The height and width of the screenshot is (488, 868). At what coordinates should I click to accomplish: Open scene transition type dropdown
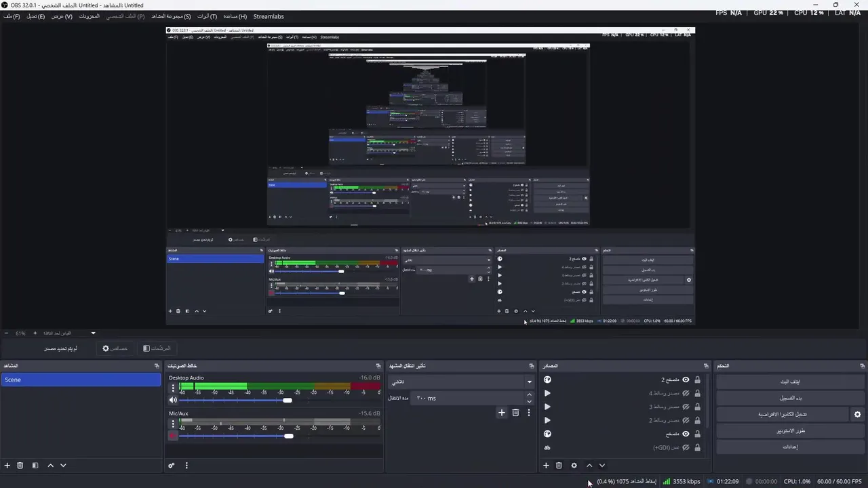(461, 382)
